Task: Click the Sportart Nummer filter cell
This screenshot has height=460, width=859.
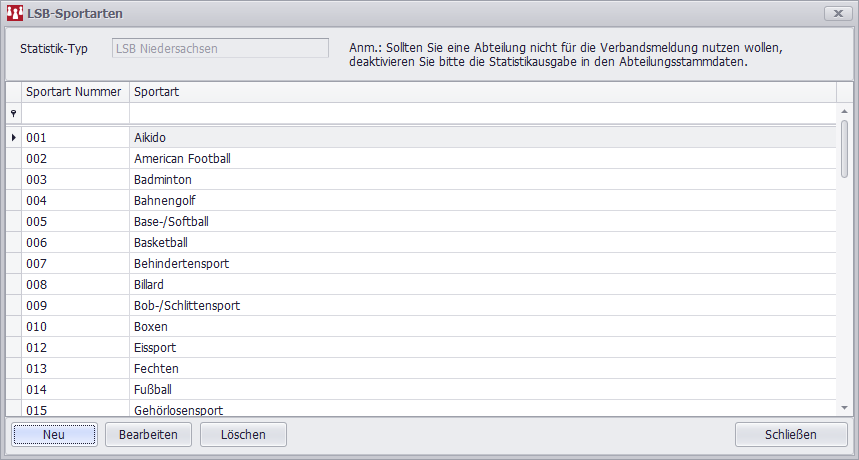Action: click(75, 114)
